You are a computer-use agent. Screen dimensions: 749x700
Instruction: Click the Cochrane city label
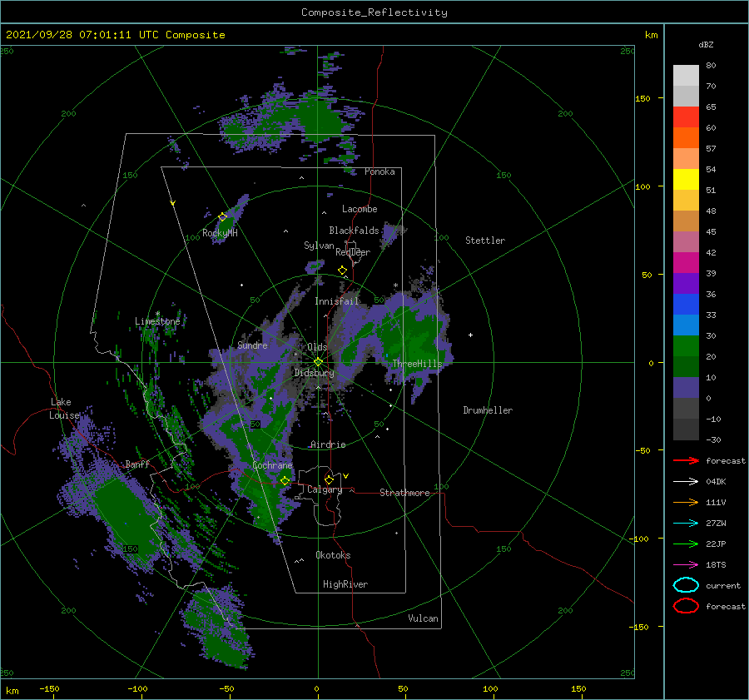[272, 465]
